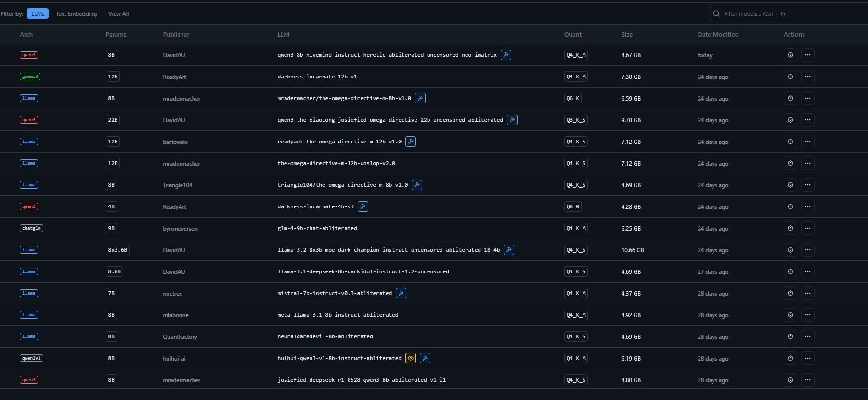Sort by the Date Modified column header
Viewport: 868px width, 400px height.
[718, 34]
